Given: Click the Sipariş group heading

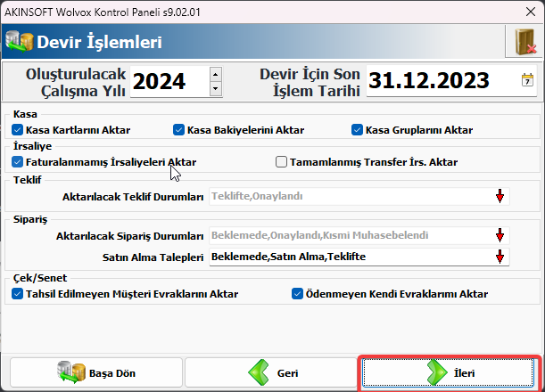Looking at the screenshot, I should point(30,219).
